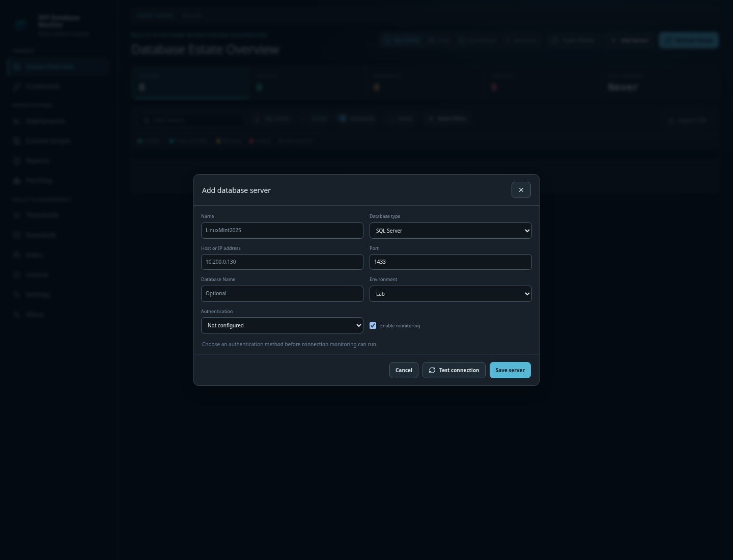Click the Test connection button

pos(454,370)
